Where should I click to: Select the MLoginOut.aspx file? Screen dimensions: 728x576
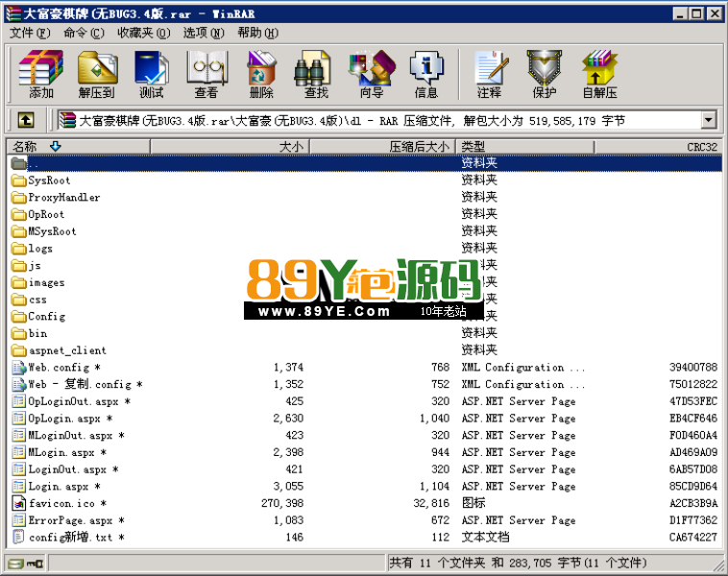coord(365,436)
